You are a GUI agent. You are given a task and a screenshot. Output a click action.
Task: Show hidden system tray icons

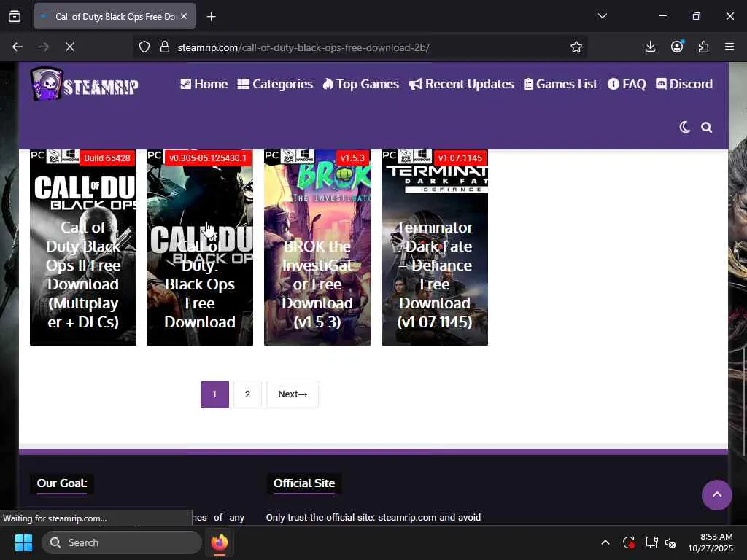click(x=605, y=542)
